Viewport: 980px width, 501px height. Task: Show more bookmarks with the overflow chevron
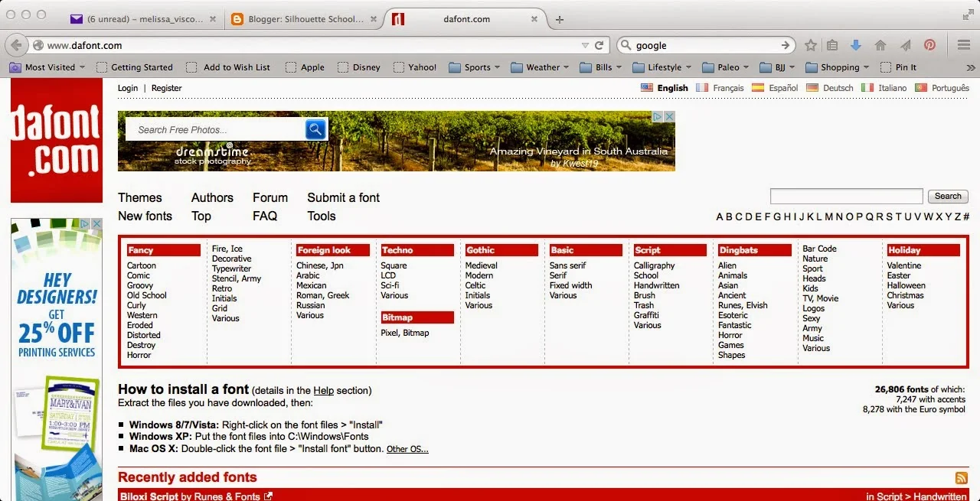point(971,67)
